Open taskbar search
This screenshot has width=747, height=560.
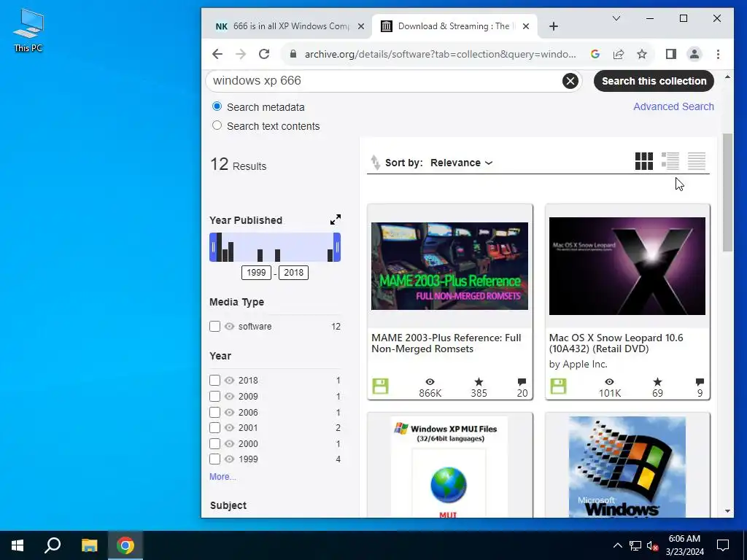tap(53, 545)
